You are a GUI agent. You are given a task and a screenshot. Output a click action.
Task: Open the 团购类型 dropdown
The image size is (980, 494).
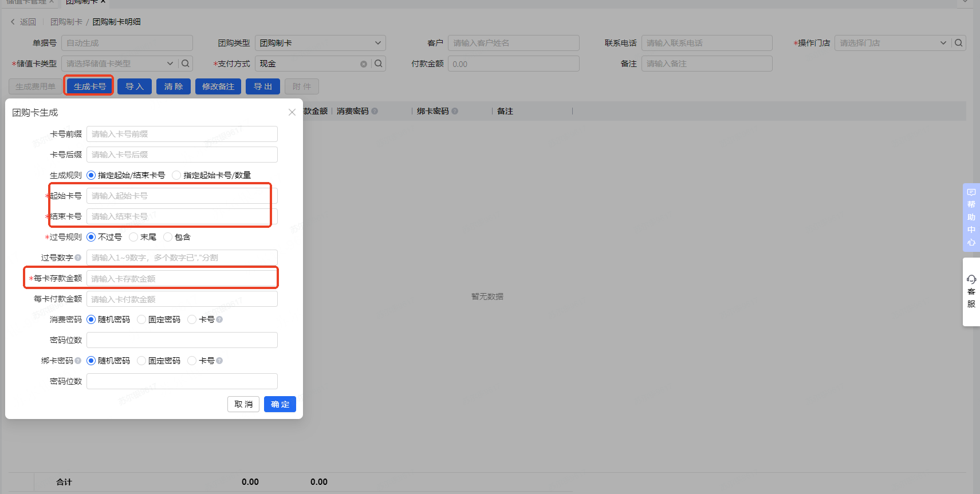tap(320, 43)
